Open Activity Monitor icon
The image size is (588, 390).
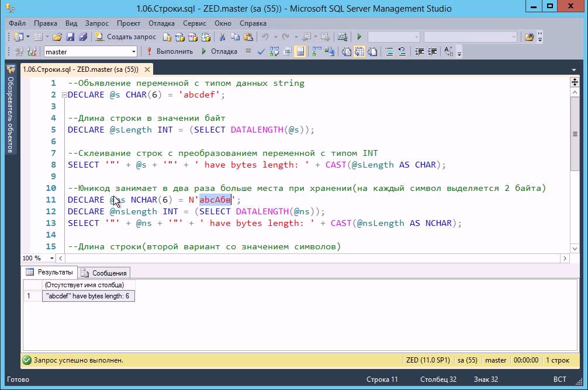coord(343,37)
